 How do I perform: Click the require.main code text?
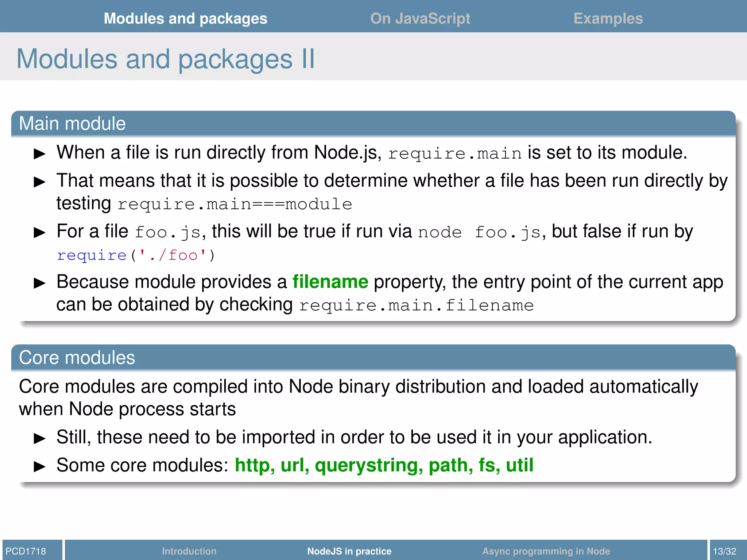coord(454,153)
